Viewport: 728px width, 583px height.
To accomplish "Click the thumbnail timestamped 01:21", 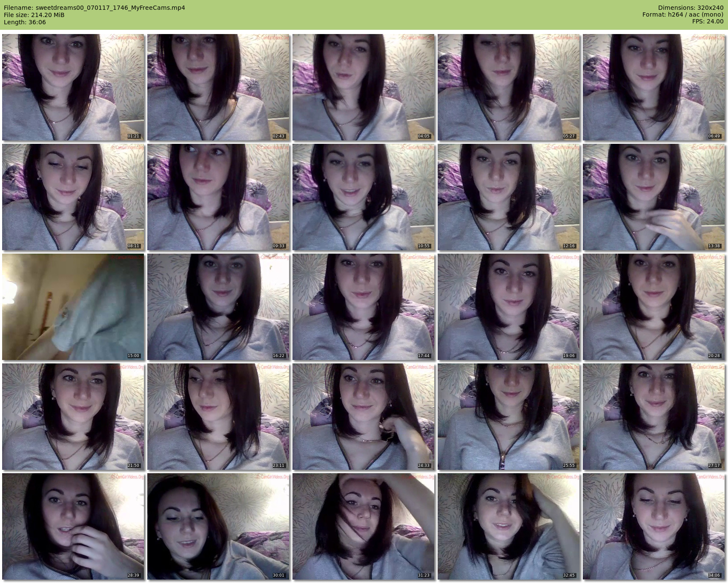I will click(x=73, y=87).
